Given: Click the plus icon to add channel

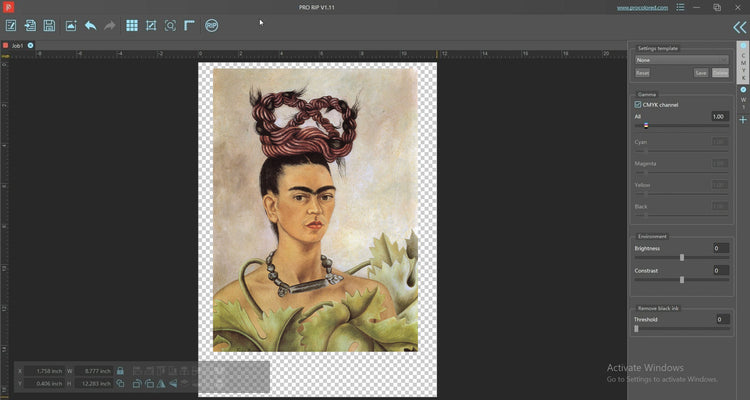Looking at the screenshot, I should (x=743, y=120).
